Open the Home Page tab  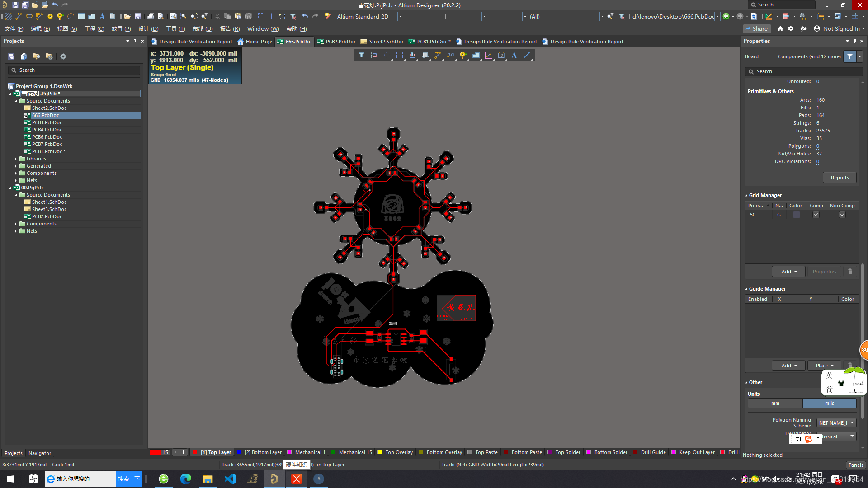[255, 42]
